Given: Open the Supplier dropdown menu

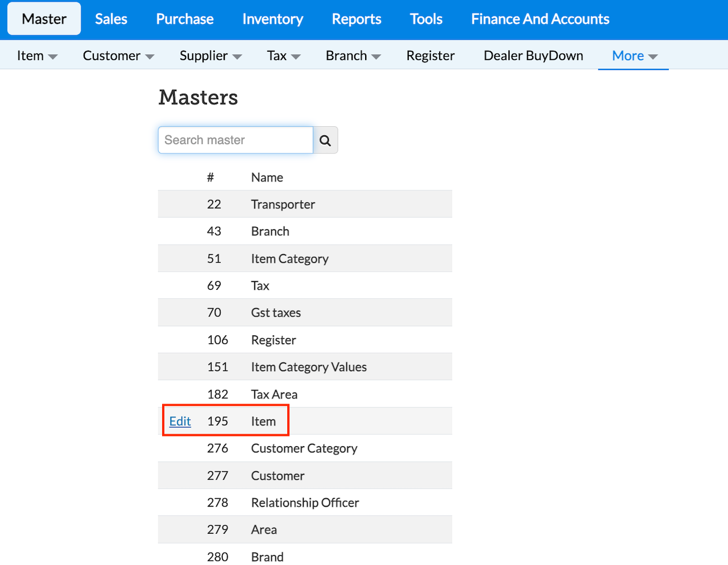Looking at the screenshot, I should tap(210, 56).
